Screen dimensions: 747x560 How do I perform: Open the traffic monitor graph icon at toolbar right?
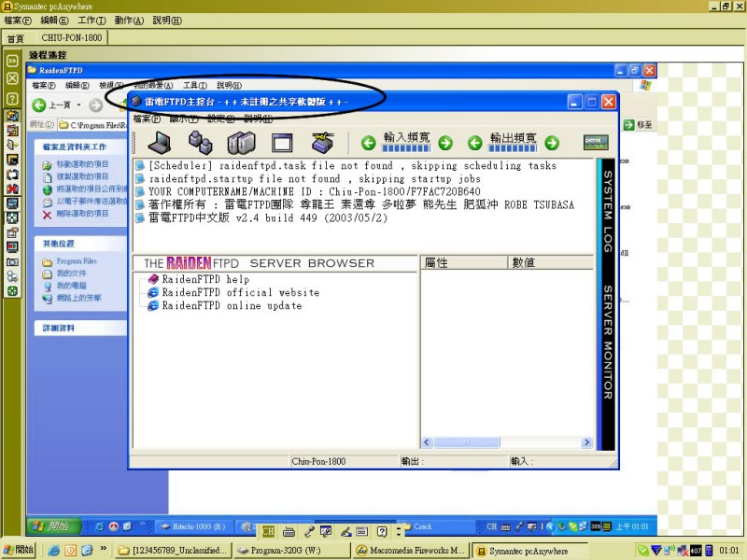click(x=596, y=142)
